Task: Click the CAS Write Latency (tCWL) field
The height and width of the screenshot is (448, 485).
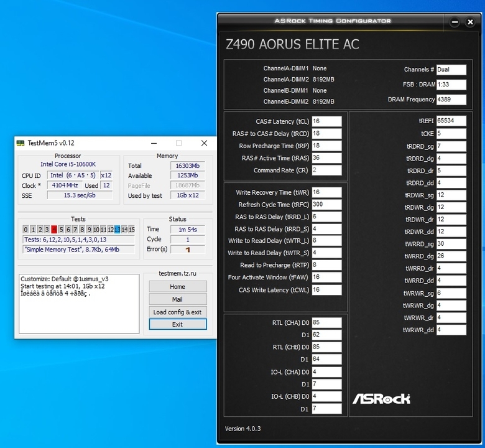Action: 326,290
